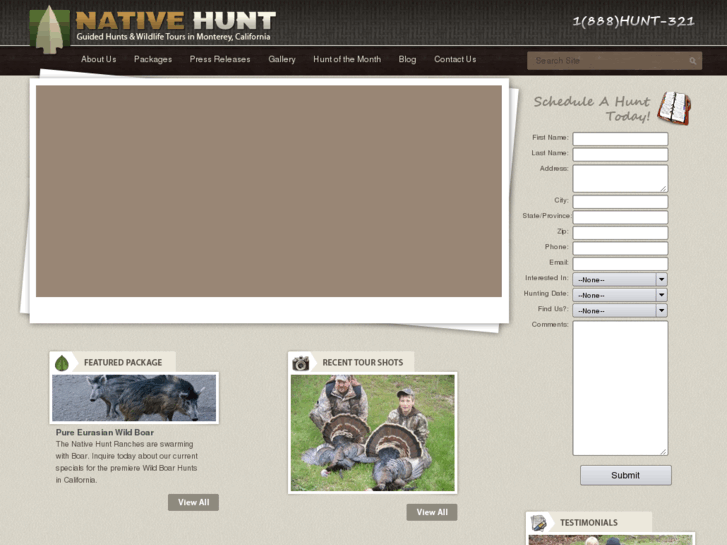Go to the Packages page
The height and width of the screenshot is (545, 727).
[x=153, y=59]
